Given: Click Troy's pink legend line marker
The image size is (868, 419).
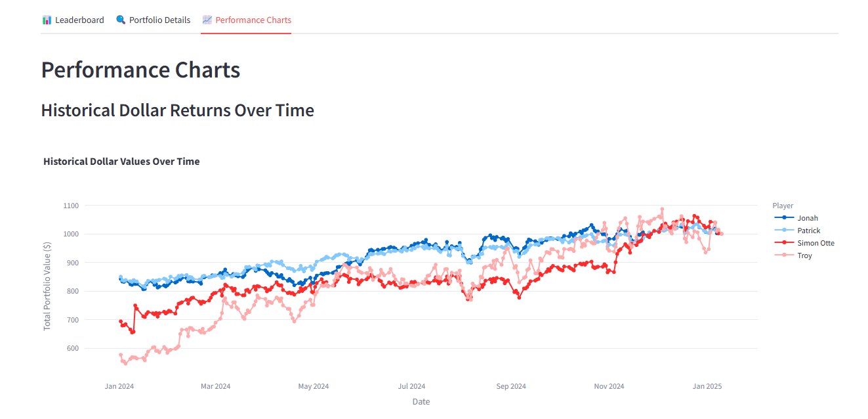Looking at the screenshot, I should [783, 255].
